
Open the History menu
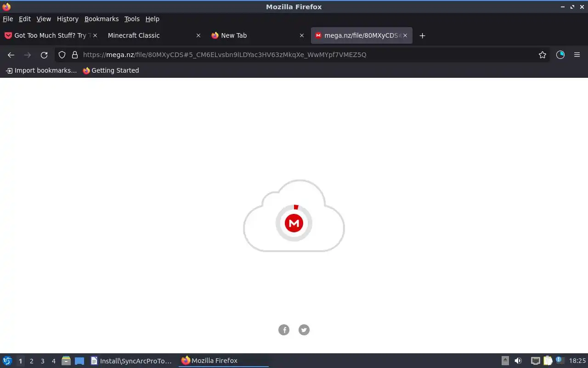point(68,19)
